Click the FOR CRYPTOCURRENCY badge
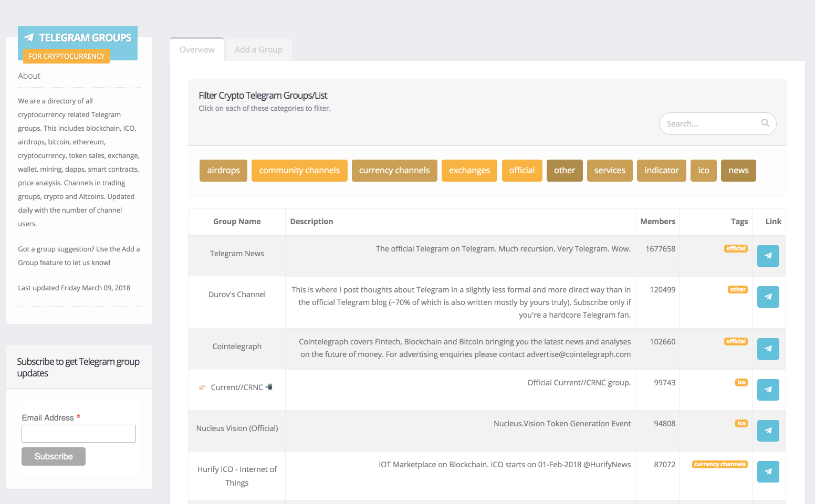 (x=66, y=56)
